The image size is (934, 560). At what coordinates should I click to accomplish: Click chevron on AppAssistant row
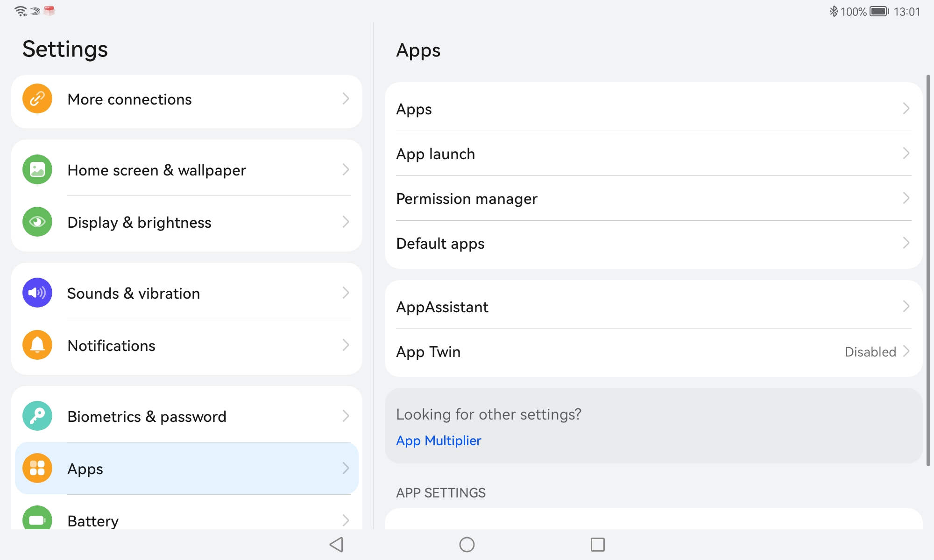906,306
